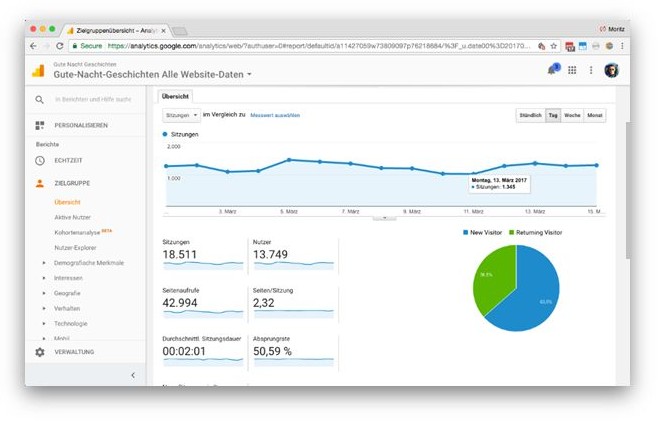The image size is (658, 421).
Task: Switch chart to Woche view
Action: [x=573, y=116]
